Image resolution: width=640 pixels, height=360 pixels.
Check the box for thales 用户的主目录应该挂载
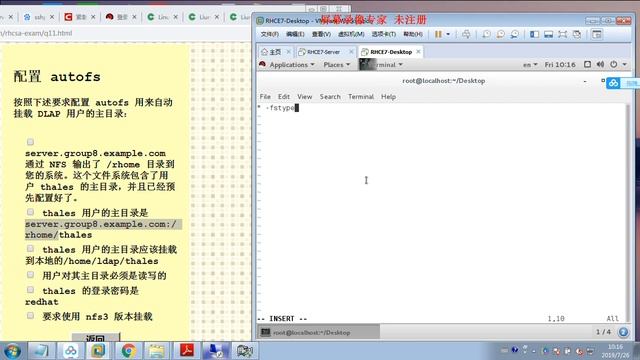point(30,249)
